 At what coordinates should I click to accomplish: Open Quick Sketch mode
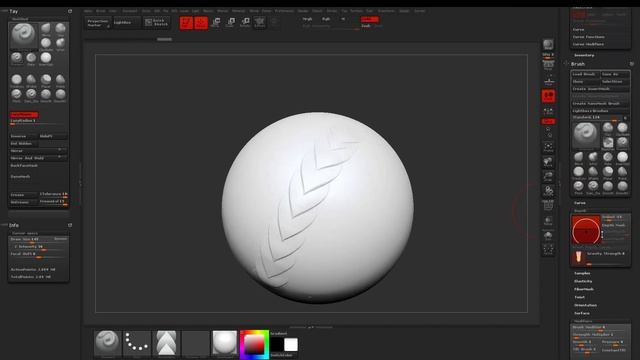point(156,22)
